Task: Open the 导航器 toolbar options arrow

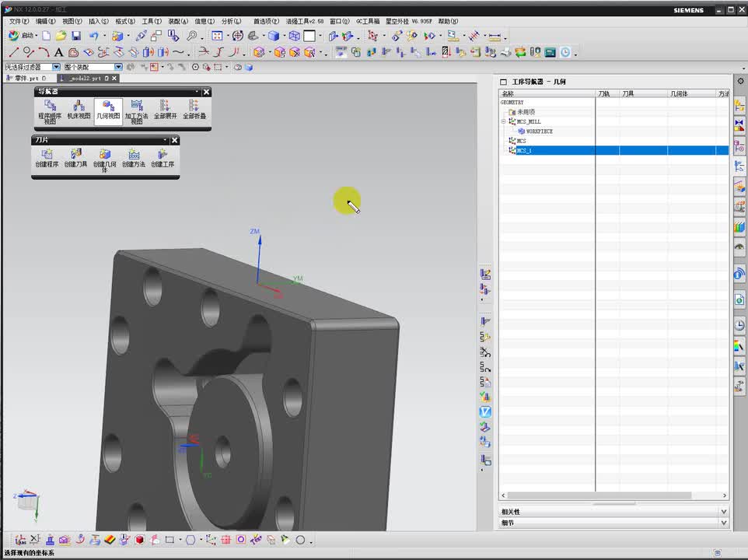Action: point(197,92)
